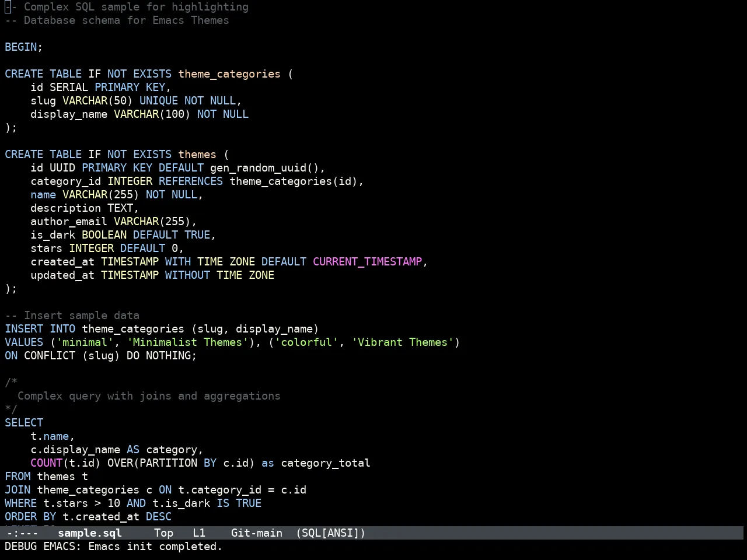Click the 'minimal' string literal
Viewport: 747px width, 560px height.
(85, 342)
